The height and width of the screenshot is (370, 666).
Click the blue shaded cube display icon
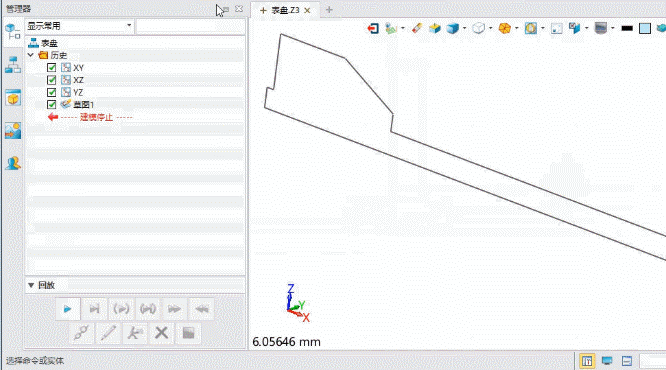coord(452,28)
